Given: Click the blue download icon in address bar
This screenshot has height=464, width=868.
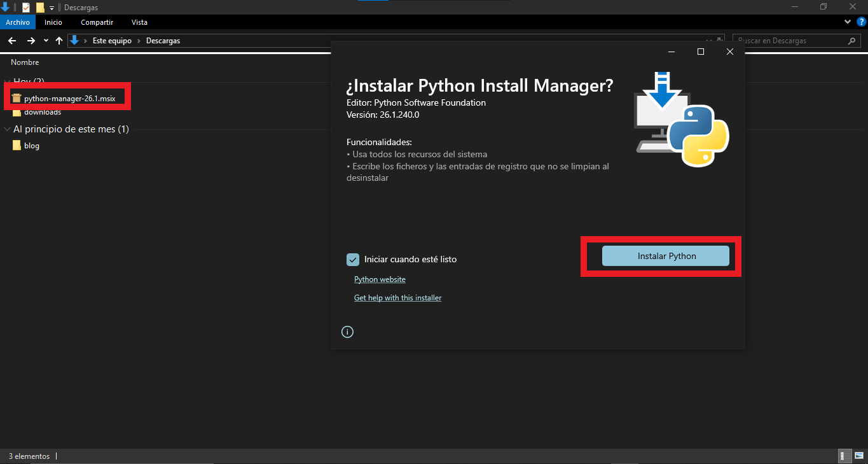Looking at the screenshot, I should pyautogui.click(x=74, y=40).
